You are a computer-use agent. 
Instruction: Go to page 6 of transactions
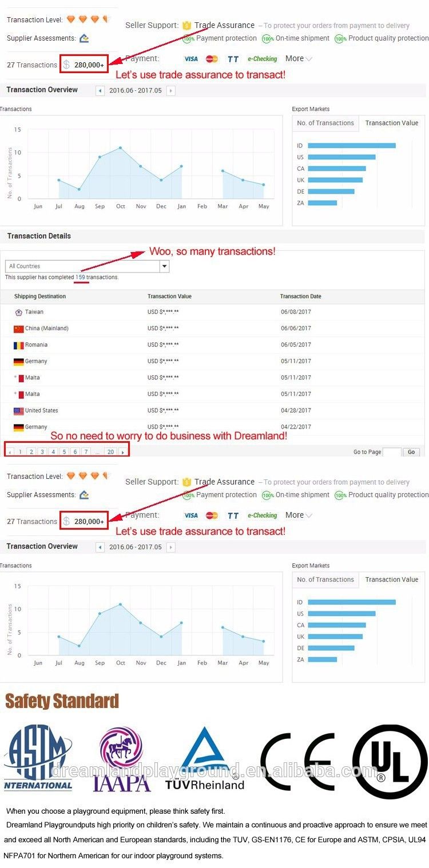click(x=75, y=452)
